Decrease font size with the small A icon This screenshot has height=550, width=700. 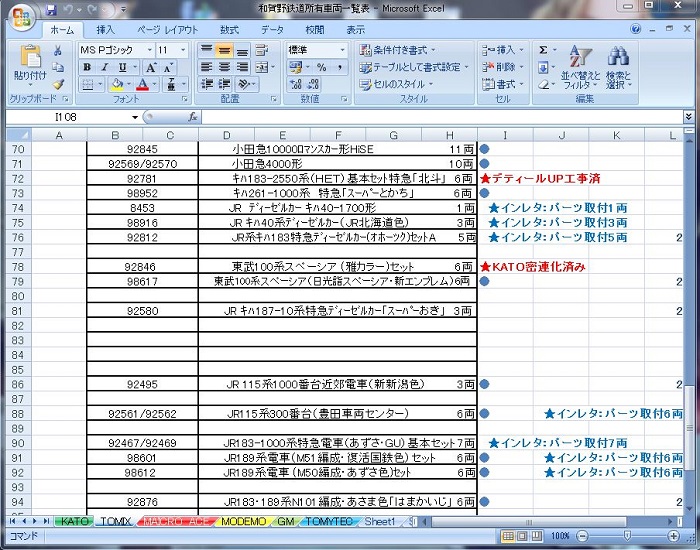168,67
